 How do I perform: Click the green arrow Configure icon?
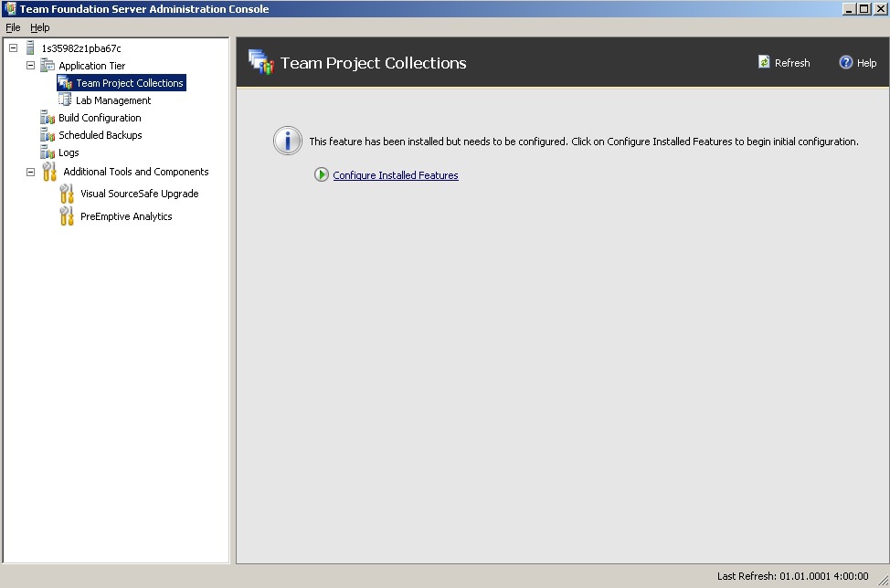[322, 174]
